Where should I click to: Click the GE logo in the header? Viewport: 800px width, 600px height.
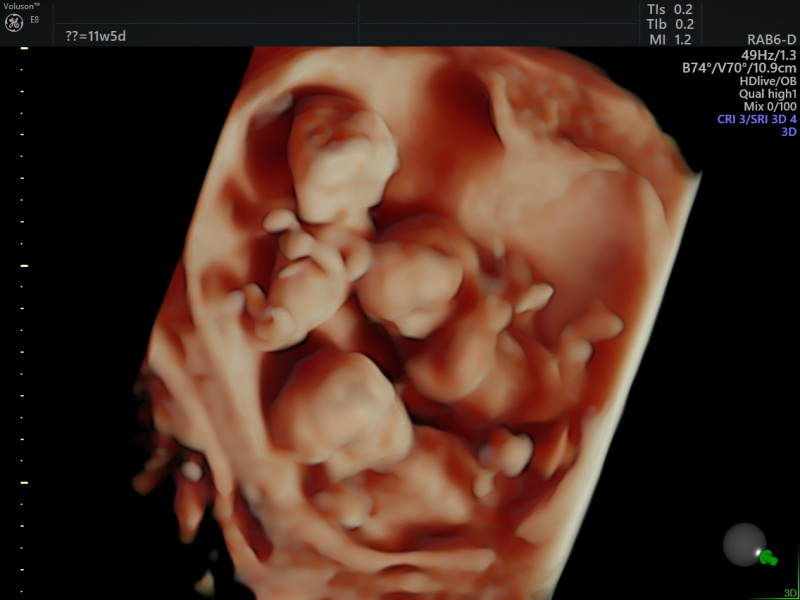(13, 23)
